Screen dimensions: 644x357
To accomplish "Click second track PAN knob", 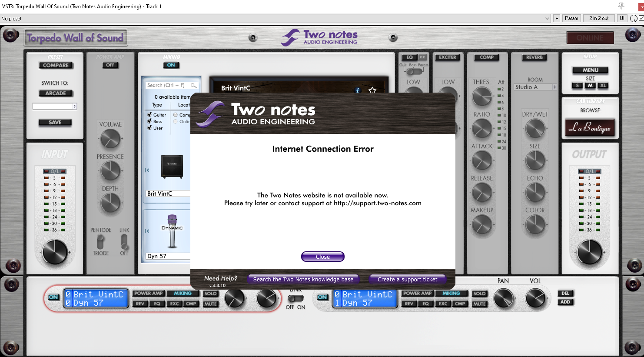I will coord(504,298).
